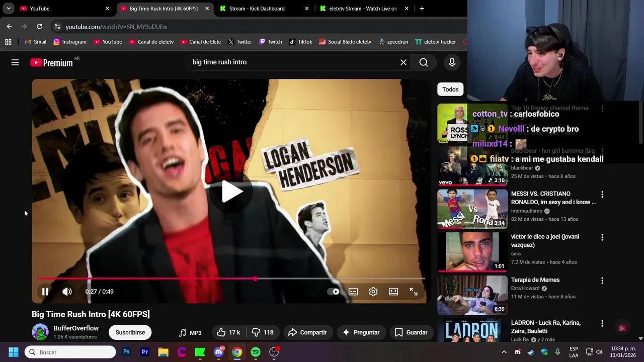Open Spotify from the taskbar

(x=256, y=352)
